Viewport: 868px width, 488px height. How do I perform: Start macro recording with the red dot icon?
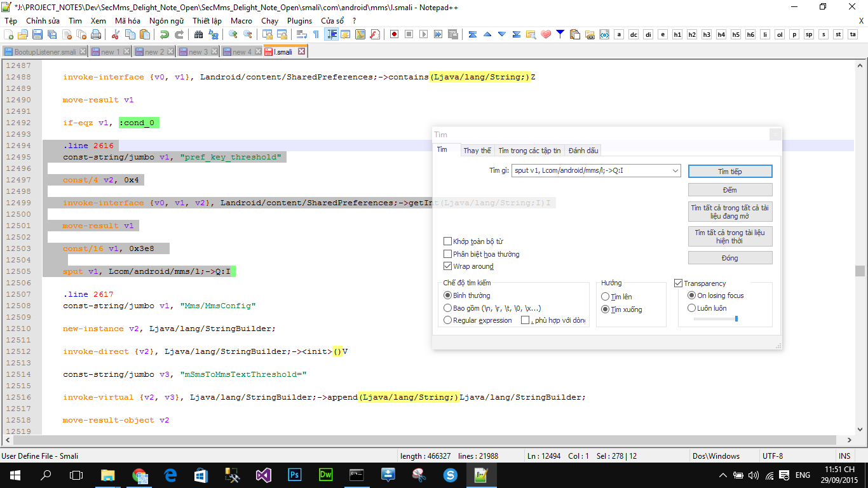(394, 34)
